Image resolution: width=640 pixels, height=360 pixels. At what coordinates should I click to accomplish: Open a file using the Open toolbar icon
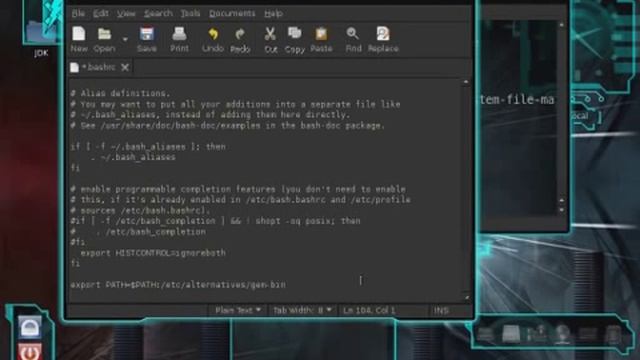pos(104,39)
